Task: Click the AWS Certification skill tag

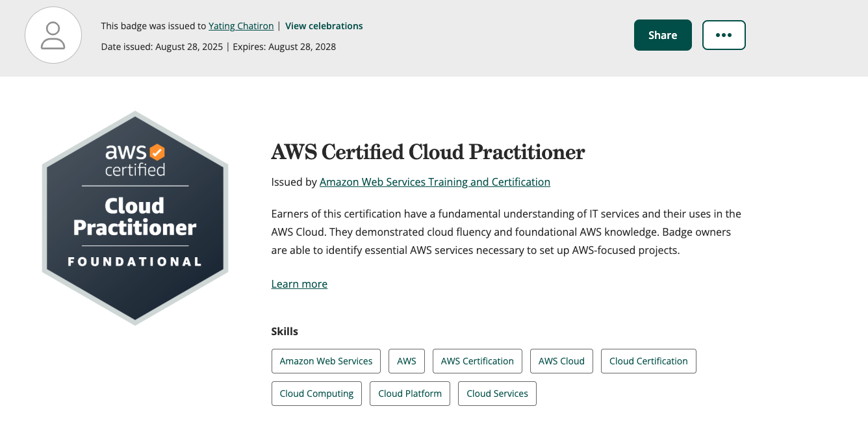Action: 477,361
